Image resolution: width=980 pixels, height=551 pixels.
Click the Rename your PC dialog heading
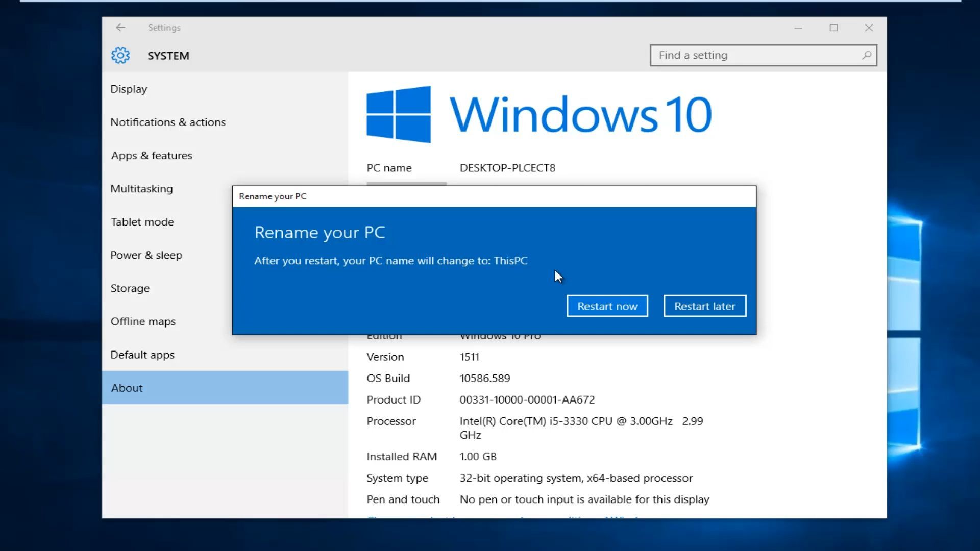tap(320, 232)
